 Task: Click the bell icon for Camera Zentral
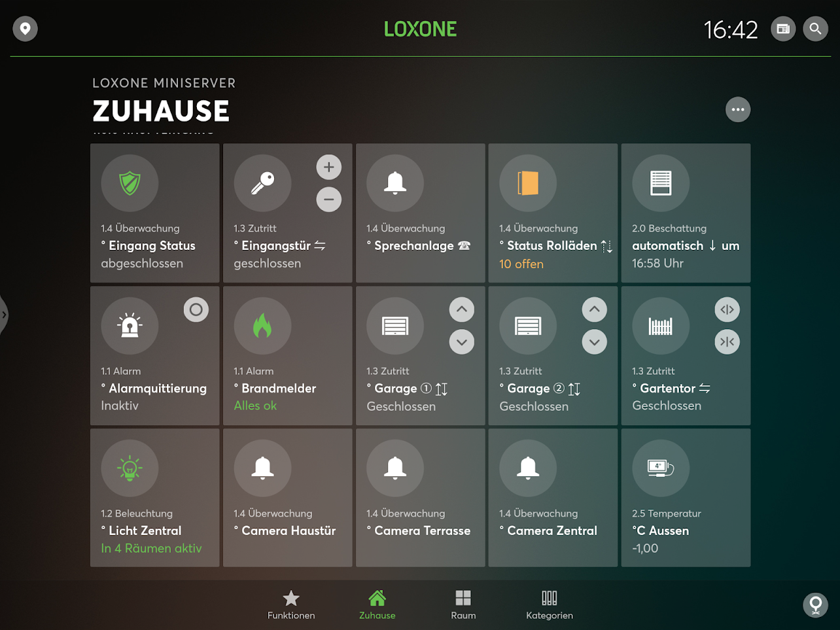pos(528,468)
